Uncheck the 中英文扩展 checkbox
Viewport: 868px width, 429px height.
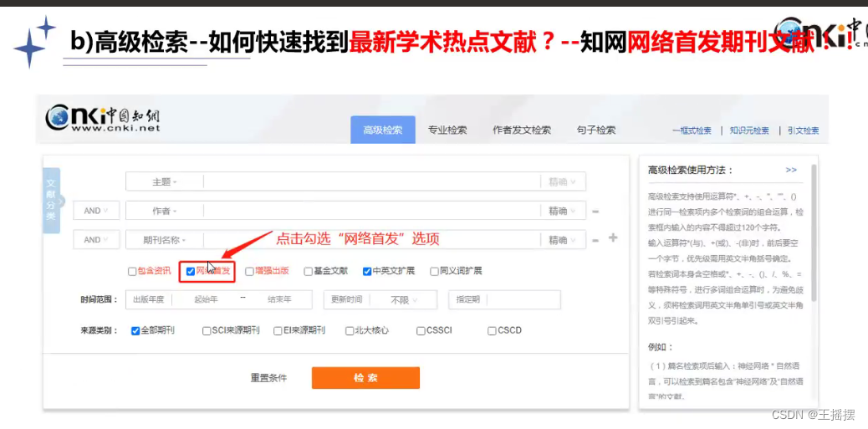click(367, 271)
